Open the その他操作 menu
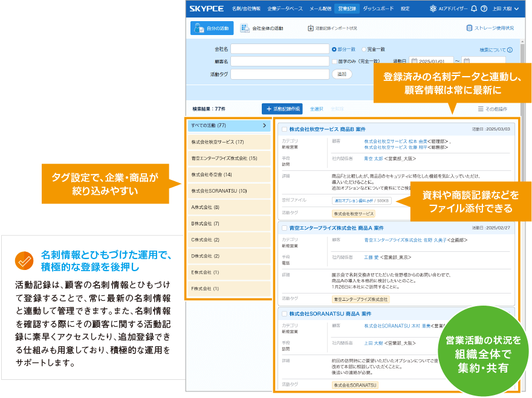The height and width of the screenshot is (398, 532). [494, 108]
